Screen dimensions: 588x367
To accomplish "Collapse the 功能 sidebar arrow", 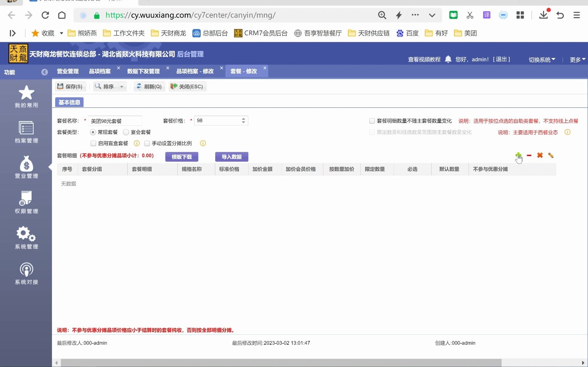I will click(x=45, y=72).
